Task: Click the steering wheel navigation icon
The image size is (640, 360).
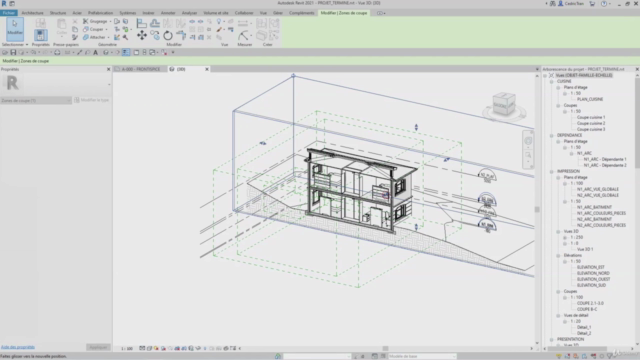Action: (x=528, y=141)
